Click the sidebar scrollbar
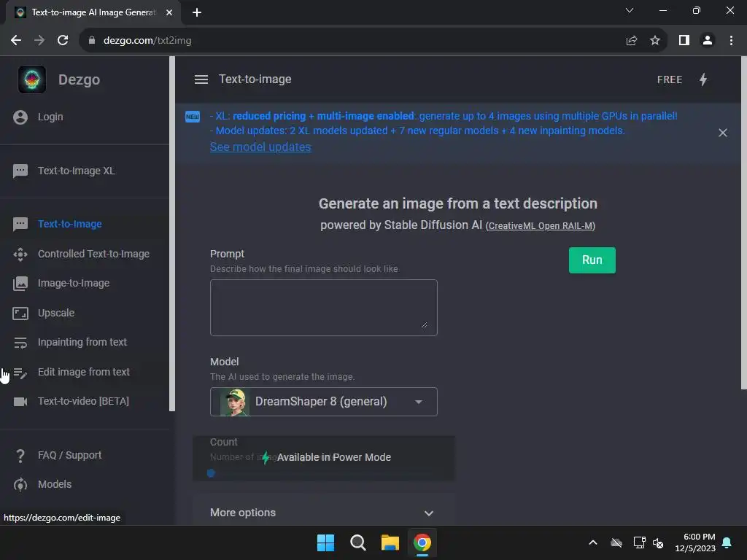Viewport: 747px width, 560px height. point(172,233)
